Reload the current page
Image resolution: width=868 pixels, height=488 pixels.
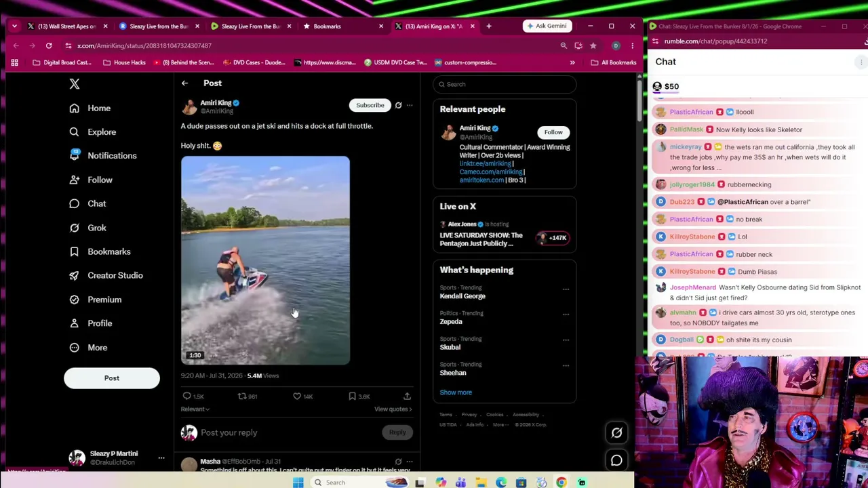[x=49, y=46]
